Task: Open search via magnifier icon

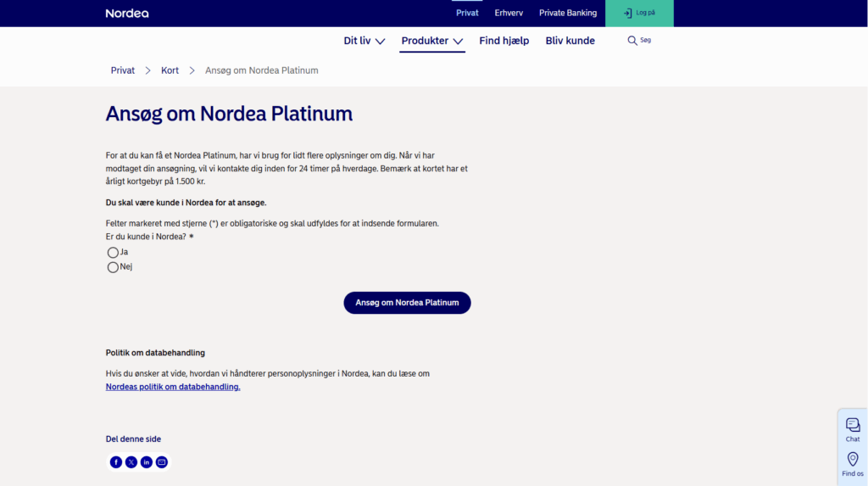Action: coord(632,41)
